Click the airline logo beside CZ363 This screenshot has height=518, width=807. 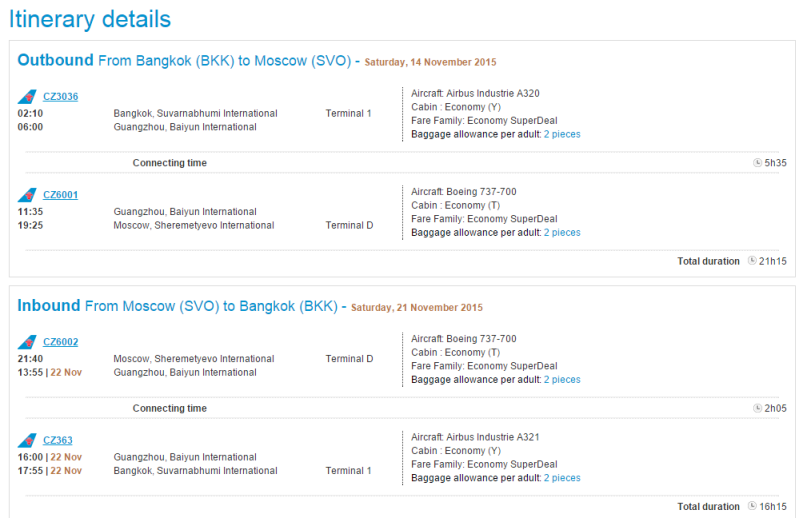(x=27, y=440)
